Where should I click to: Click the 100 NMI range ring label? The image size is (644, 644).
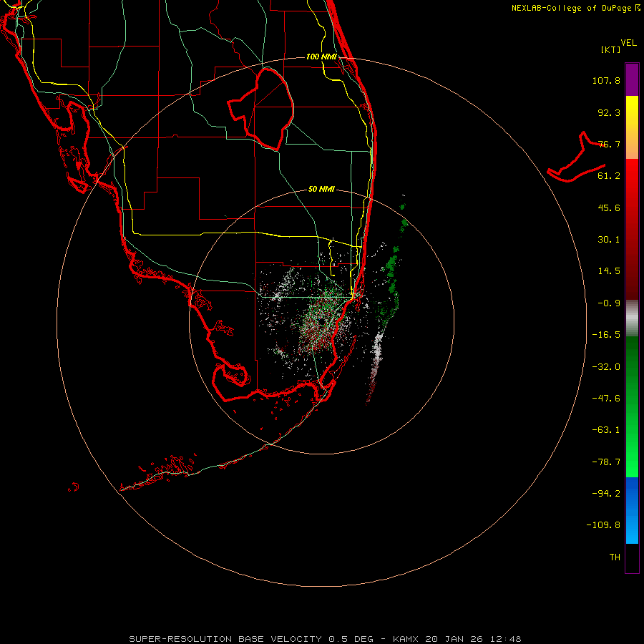321,57
